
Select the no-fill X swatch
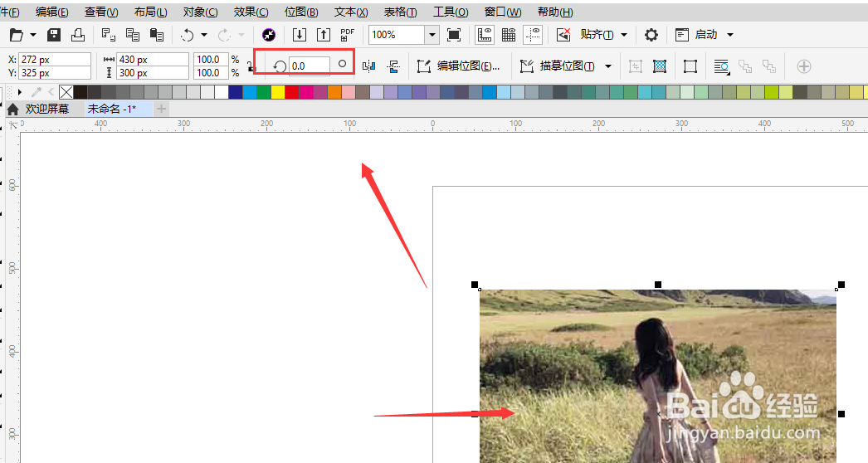[x=66, y=92]
